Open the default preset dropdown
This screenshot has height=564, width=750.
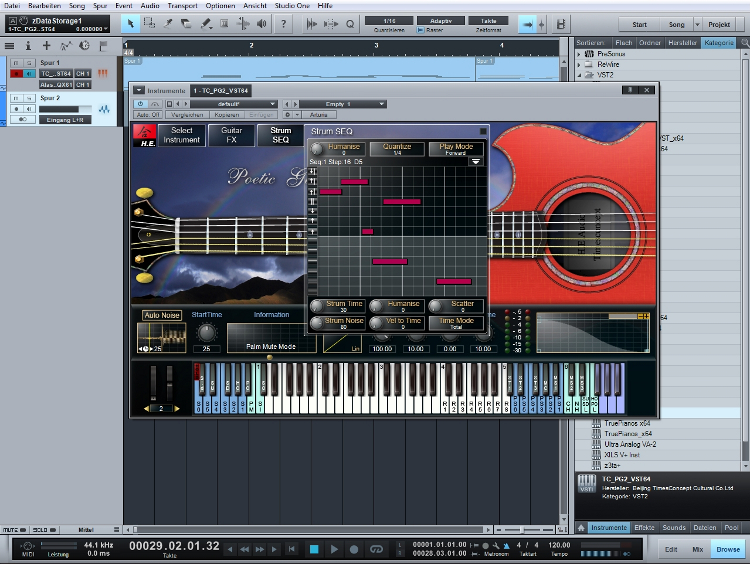pyautogui.click(x=234, y=104)
